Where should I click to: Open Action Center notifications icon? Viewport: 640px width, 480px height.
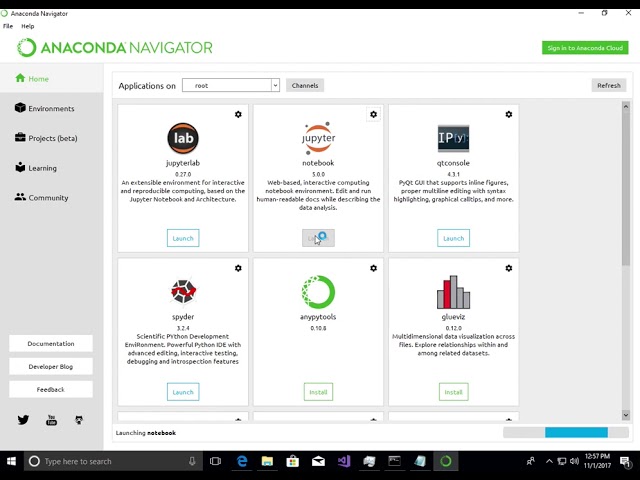[x=625, y=462]
